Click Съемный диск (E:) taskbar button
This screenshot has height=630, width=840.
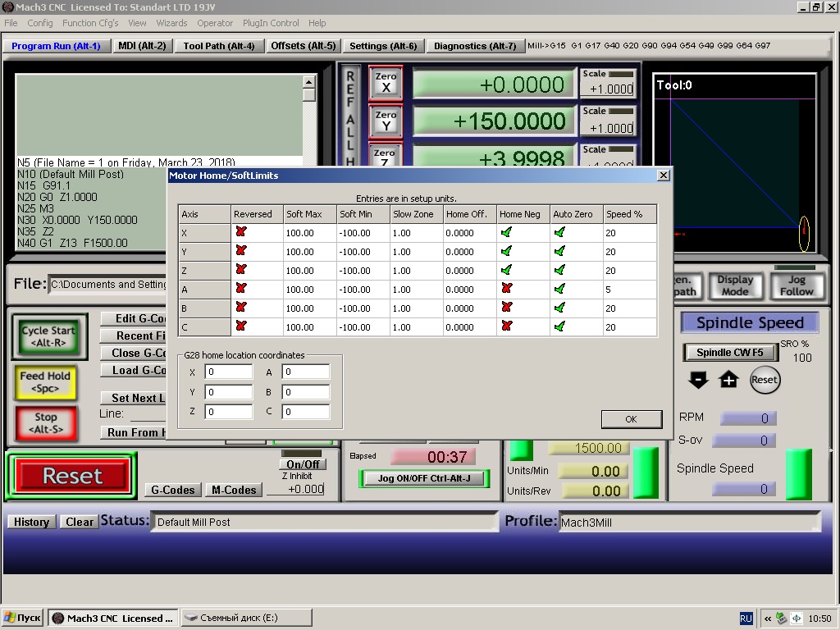(246, 618)
